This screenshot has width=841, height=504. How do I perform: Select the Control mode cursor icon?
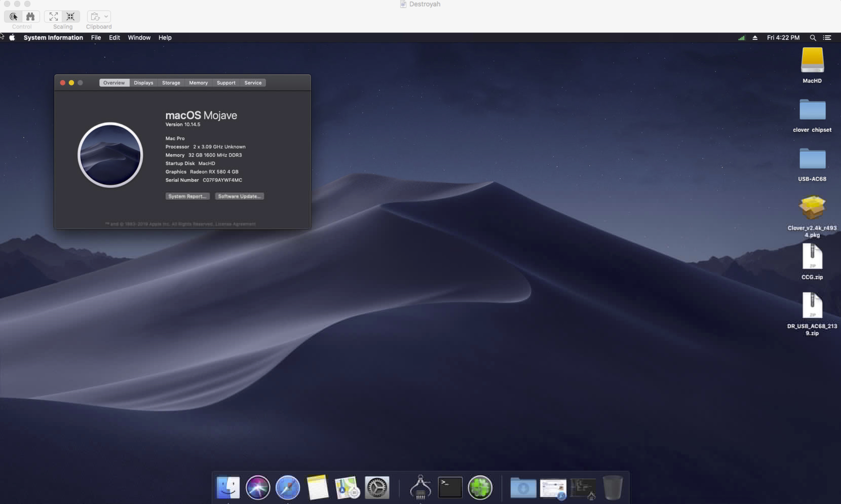[x=13, y=16]
